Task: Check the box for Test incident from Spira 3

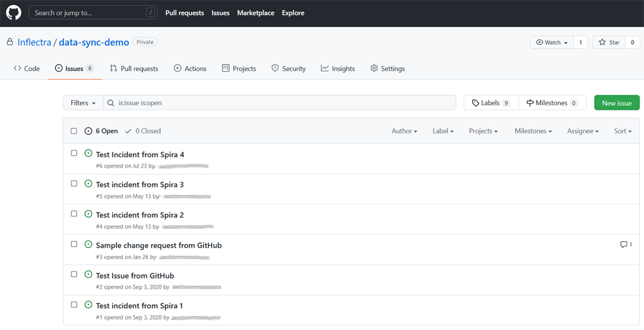Action: [x=74, y=184]
